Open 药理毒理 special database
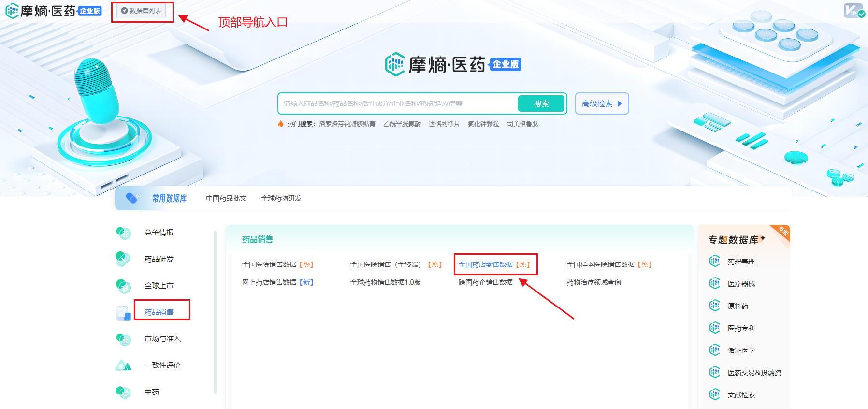The width and height of the screenshot is (868, 409). pyautogui.click(x=741, y=262)
